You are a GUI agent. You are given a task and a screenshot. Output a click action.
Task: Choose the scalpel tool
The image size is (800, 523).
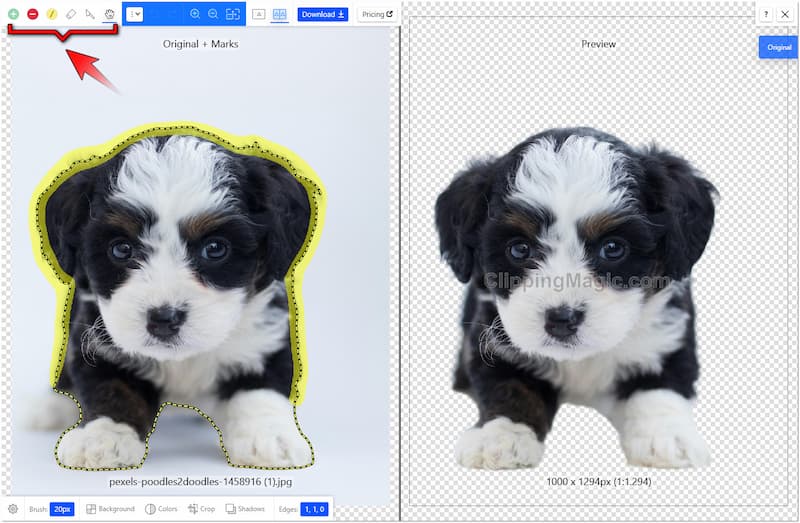click(x=89, y=14)
